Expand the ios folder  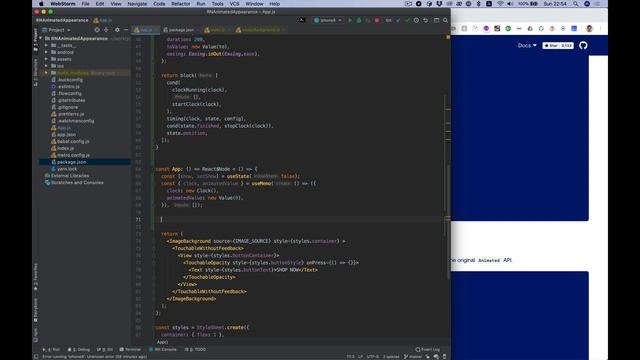[46, 66]
